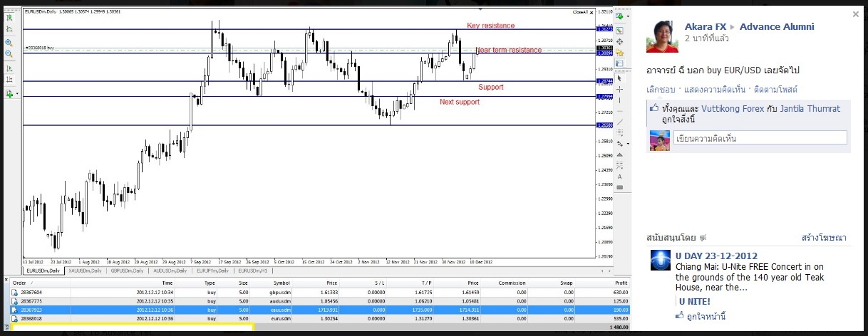
Task: Open Advance Alumni group link
Action: (777, 26)
